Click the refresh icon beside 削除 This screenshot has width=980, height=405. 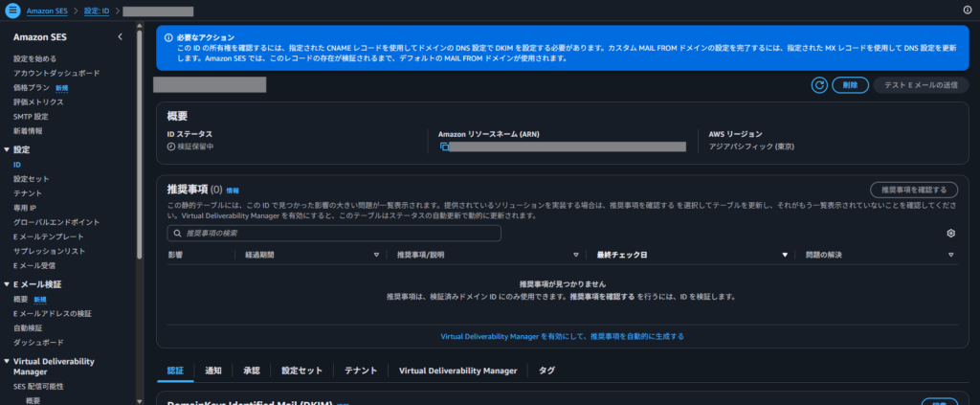pos(819,85)
